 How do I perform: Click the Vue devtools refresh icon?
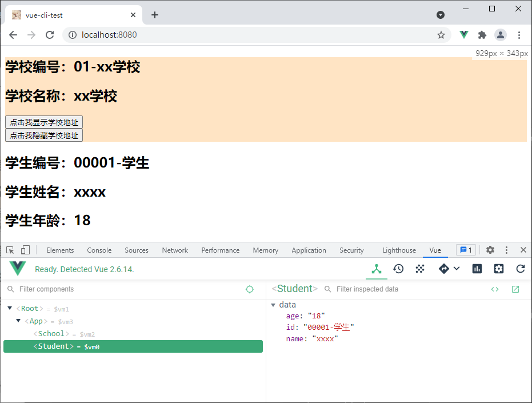[x=520, y=269]
